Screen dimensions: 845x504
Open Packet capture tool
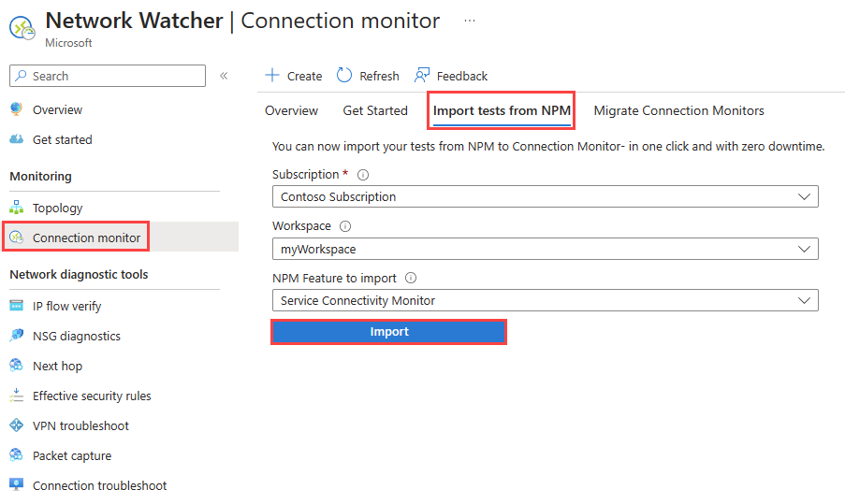tap(72, 455)
